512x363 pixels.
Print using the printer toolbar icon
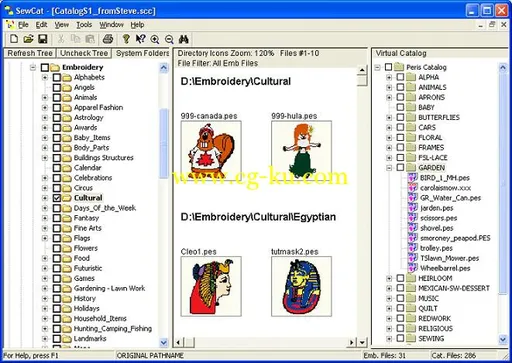(108, 39)
